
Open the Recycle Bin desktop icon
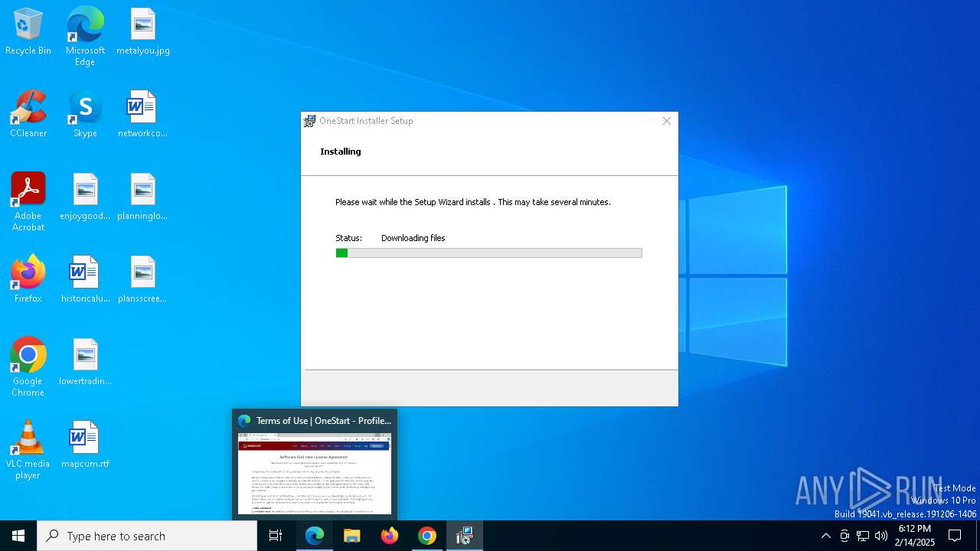(x=28, y=32)
